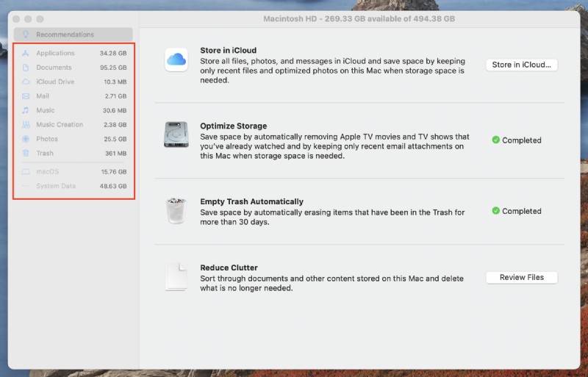Click the Photos flower icon
Viewport: 588px width, 377px height.
[x=26, y=139]
